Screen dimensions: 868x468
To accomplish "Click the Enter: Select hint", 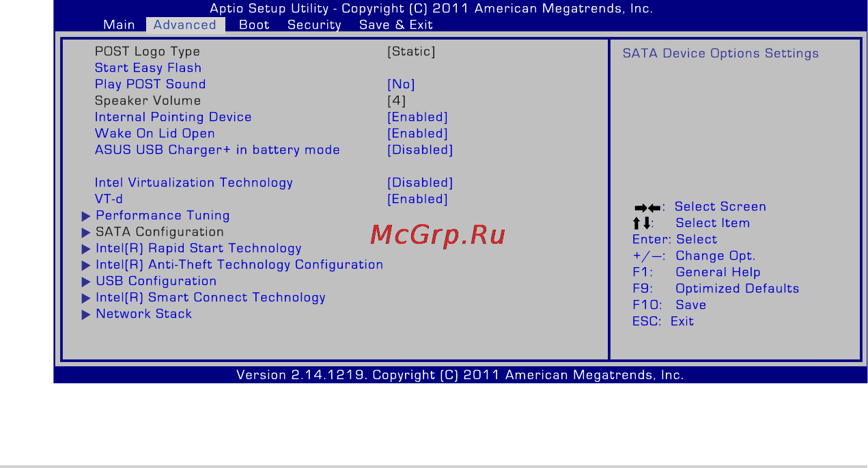I will click(x=675, y=240).
